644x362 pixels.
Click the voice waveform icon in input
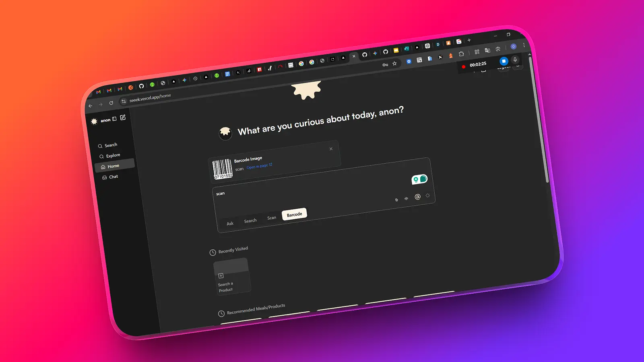[x=406, y=198]
